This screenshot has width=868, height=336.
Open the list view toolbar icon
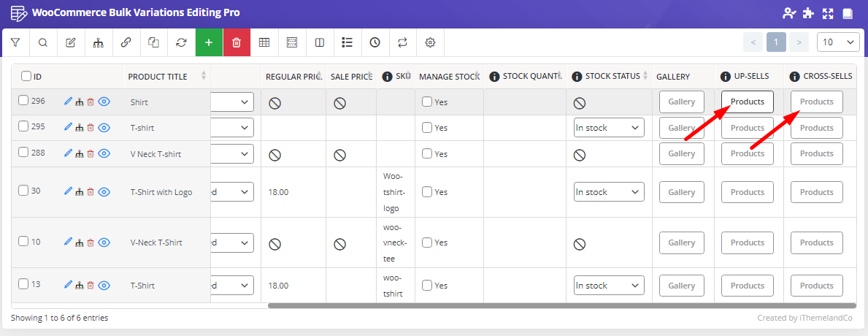(347, 42)
